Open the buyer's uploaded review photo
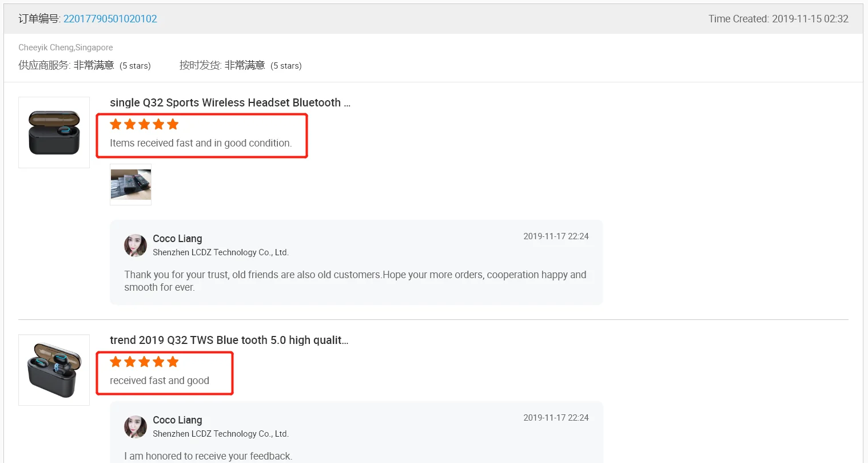The image size is (868, 463). tap(131, 184)
